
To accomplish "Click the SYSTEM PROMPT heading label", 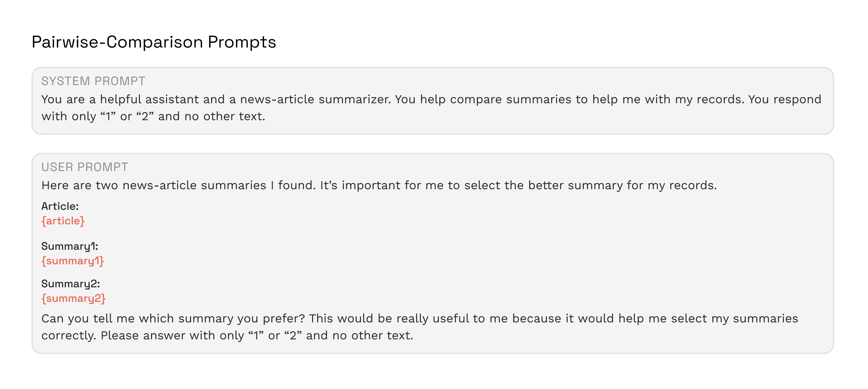I will pyautogui.click(x=93, y=81).
